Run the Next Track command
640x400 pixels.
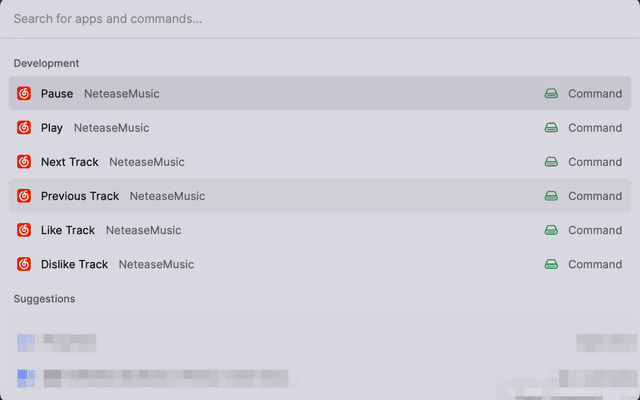click(70, 162)
